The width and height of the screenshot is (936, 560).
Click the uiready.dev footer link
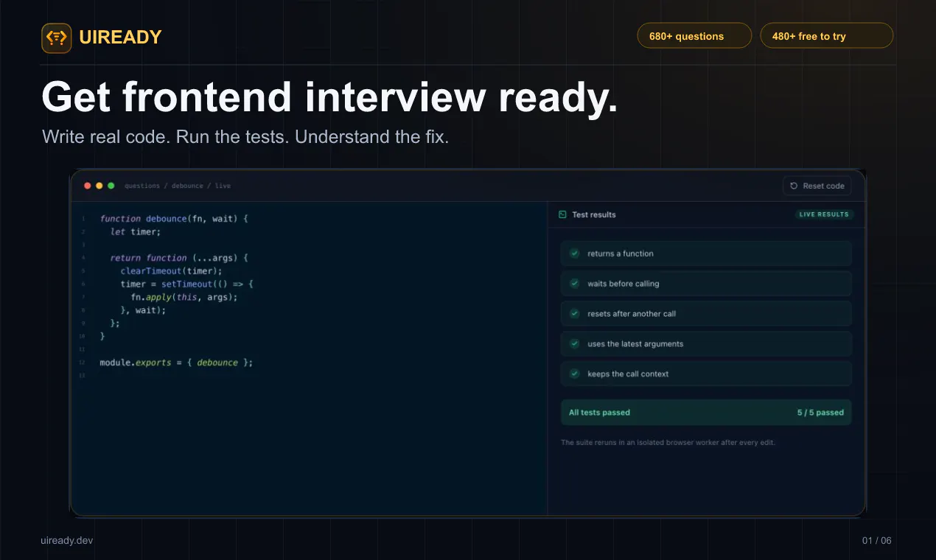coord(67,541)
